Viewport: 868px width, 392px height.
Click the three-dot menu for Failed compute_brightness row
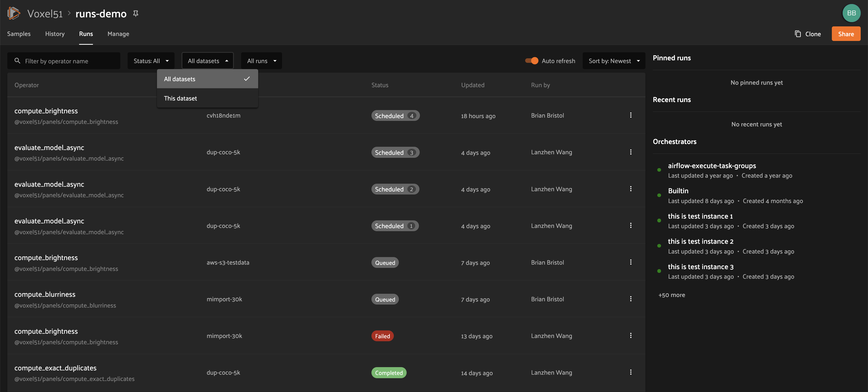point(630,335)
